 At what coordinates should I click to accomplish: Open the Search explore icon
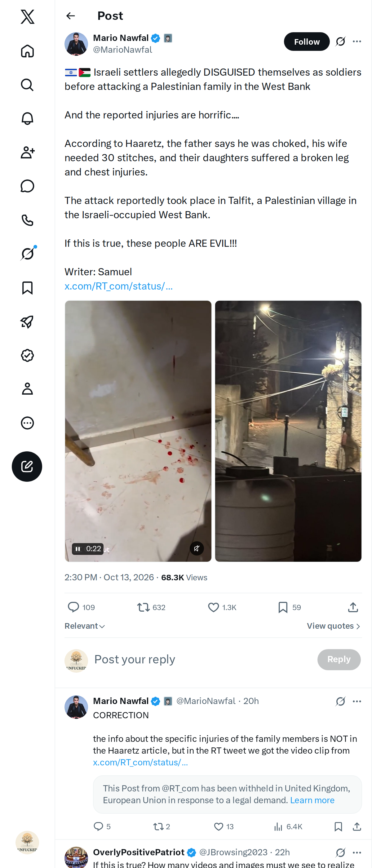tap(27, 85)
